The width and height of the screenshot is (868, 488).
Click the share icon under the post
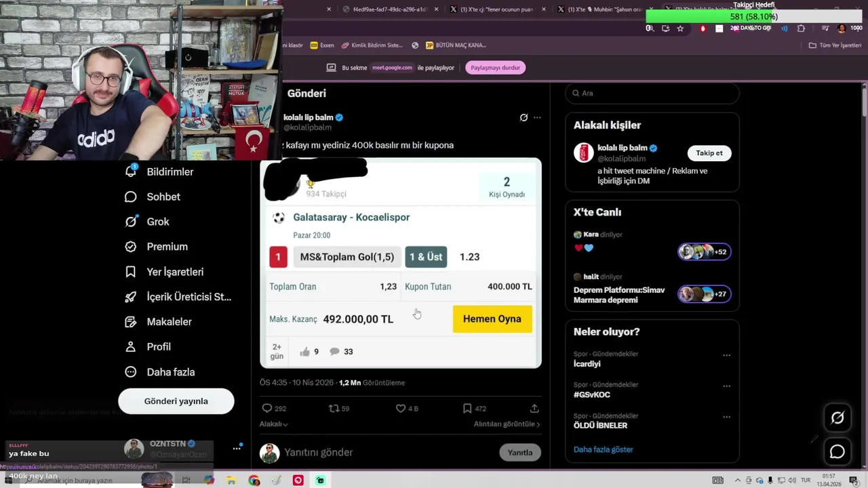coord(534,408)
